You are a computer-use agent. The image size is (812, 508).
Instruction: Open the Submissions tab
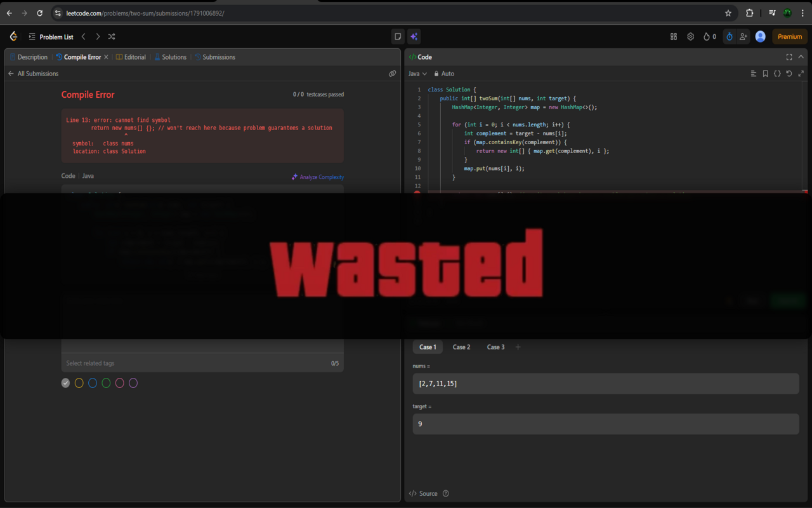pos(214,57)
